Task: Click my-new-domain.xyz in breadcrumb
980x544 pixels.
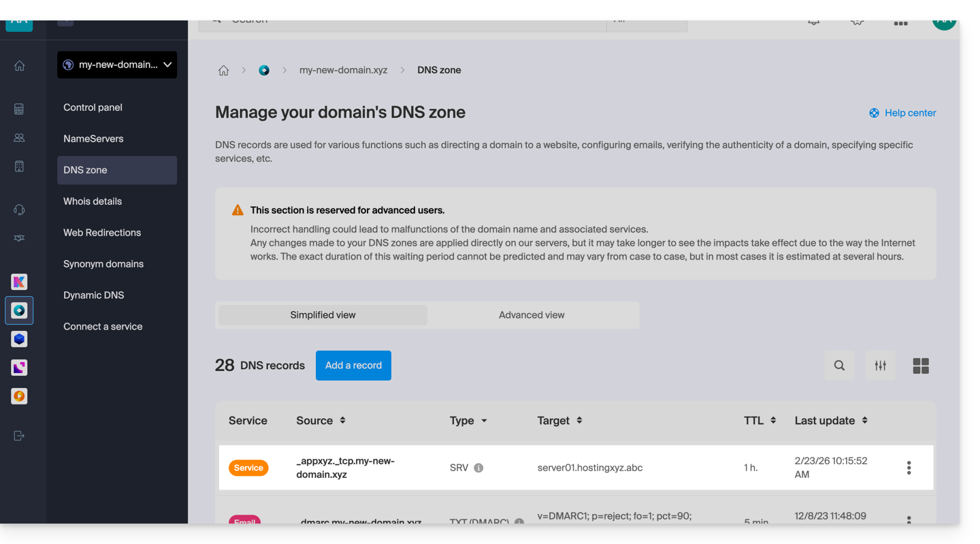Action: (343, 70)
